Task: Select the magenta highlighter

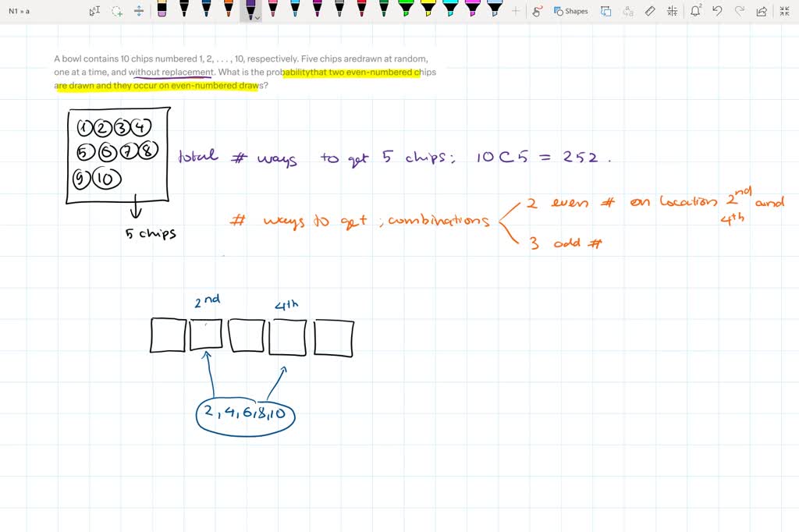Action: tap(472, 9)
